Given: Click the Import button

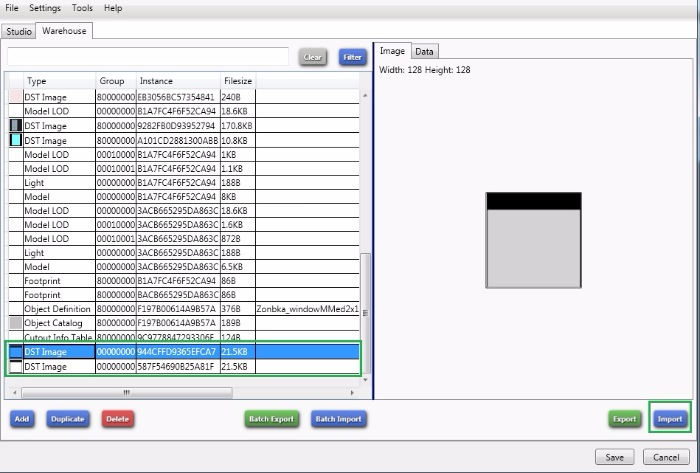Looking at the screenshot, I should (669, 419).
